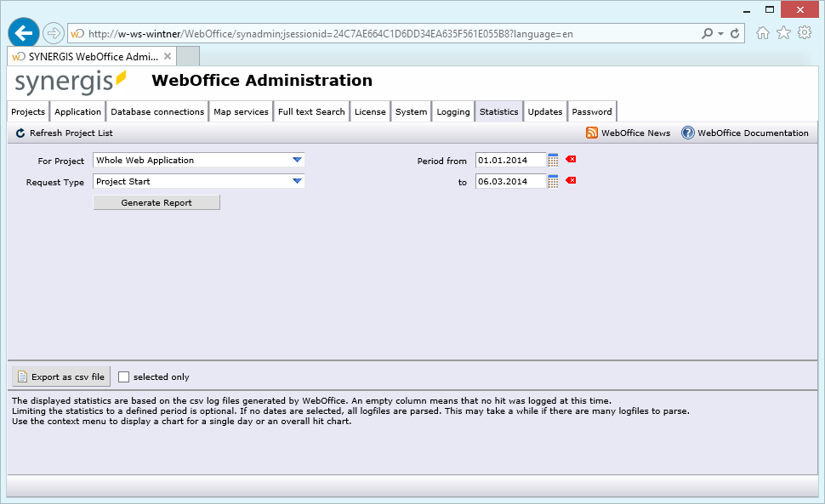Image resolution: width=825 pixels, height=504 pixels.
Task: Switch to the Logging tab
Action: [452, 110]
